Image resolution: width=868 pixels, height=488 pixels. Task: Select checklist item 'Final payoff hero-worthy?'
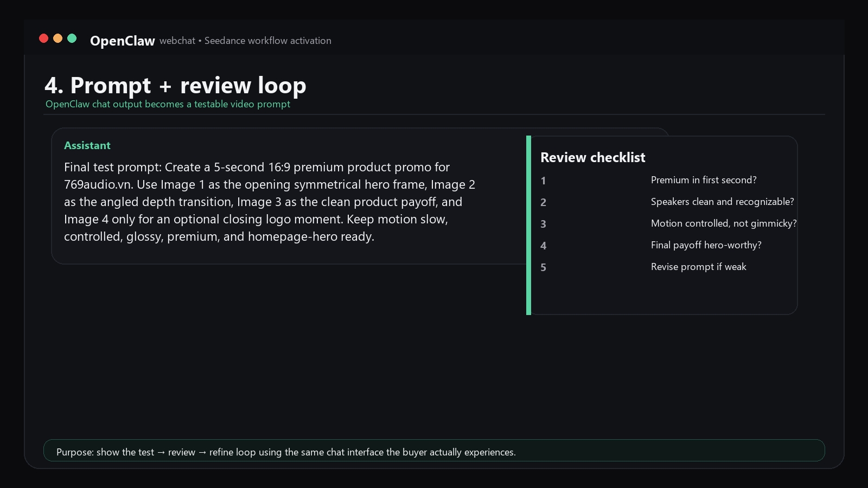pos(706,245)
